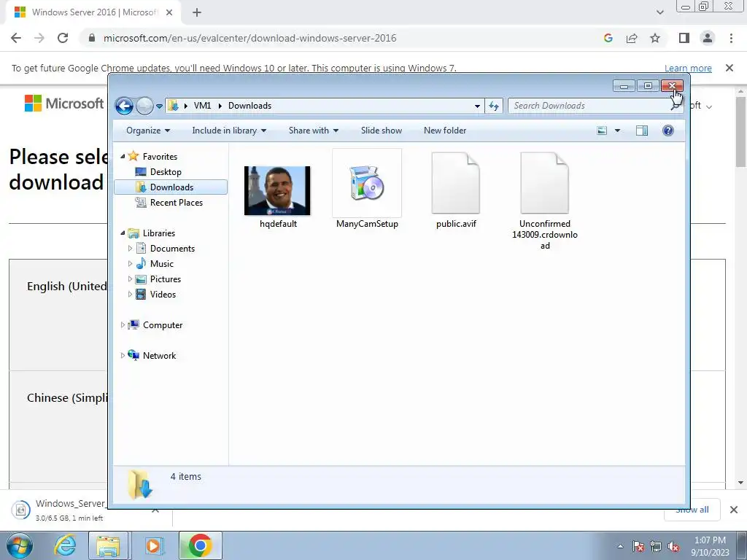Open the Include in library menu
Screen dimensions: 747x560
(x=229, y=131)
